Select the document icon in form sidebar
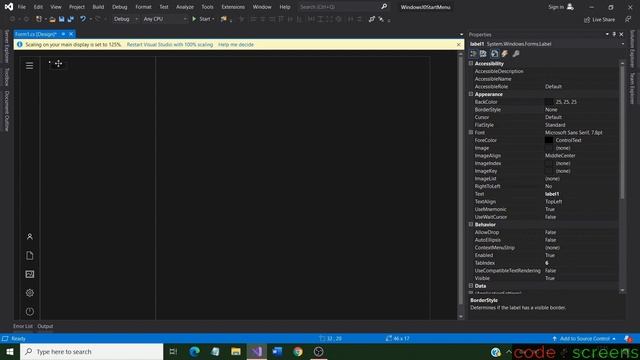 [x=29, y=256]
